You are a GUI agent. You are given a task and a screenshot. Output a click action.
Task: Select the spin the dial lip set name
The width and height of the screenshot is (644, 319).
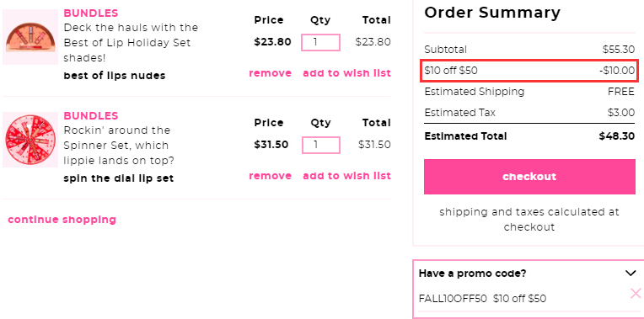[119, 178]
